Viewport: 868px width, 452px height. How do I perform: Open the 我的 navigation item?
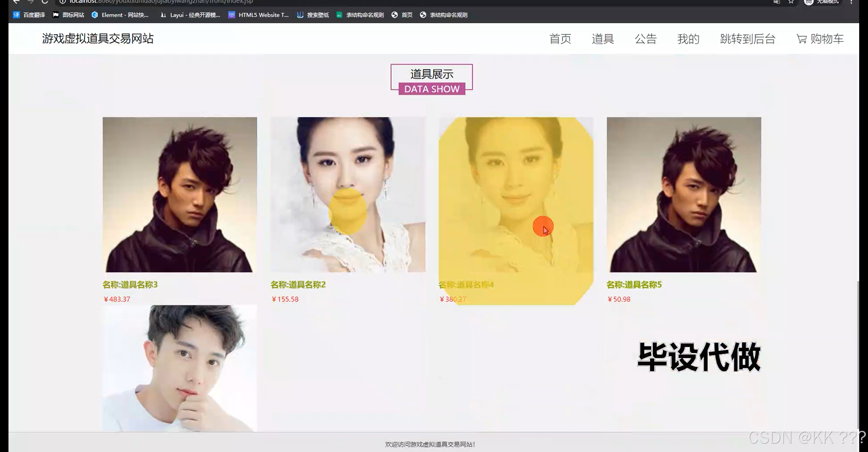pyautogui.click(x=688, y=39)
